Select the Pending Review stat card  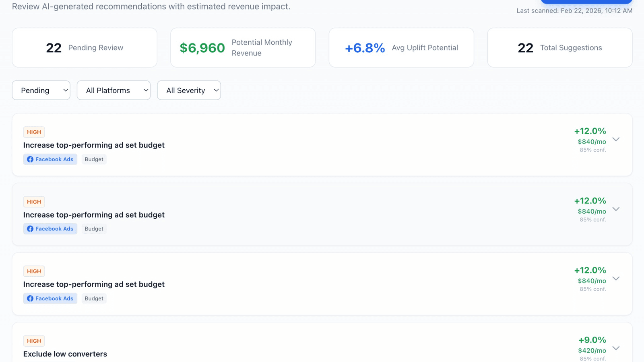point(85,47)
